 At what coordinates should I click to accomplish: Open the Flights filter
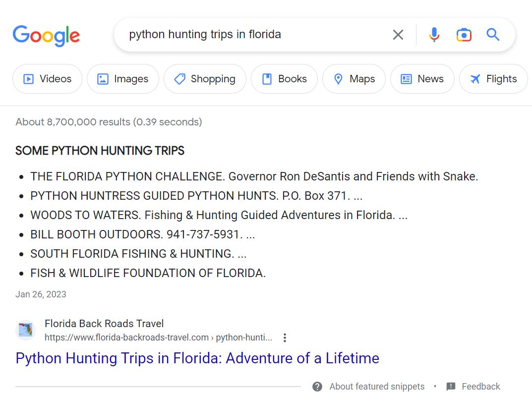click(494, 79)
